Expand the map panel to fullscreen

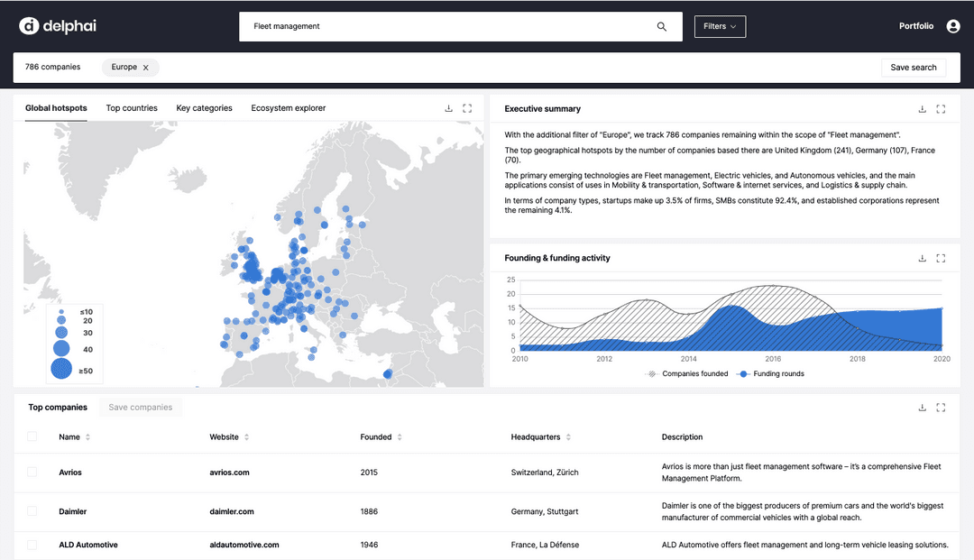click(467, 108)
